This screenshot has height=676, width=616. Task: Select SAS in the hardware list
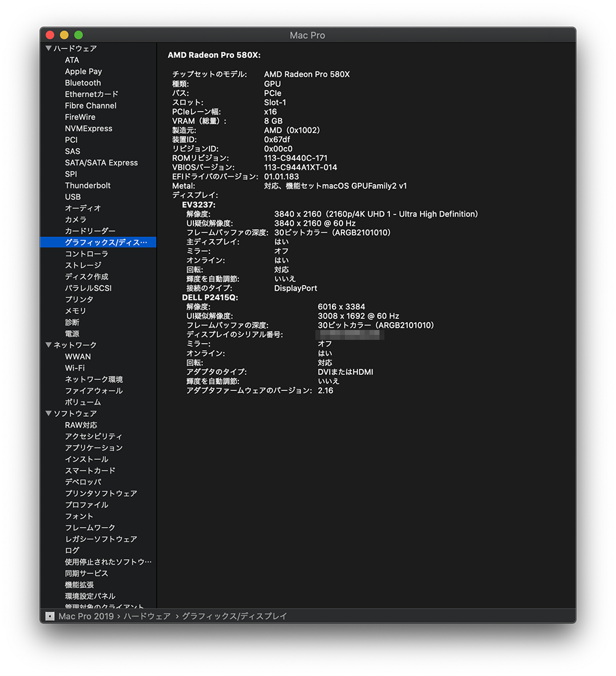73,151
